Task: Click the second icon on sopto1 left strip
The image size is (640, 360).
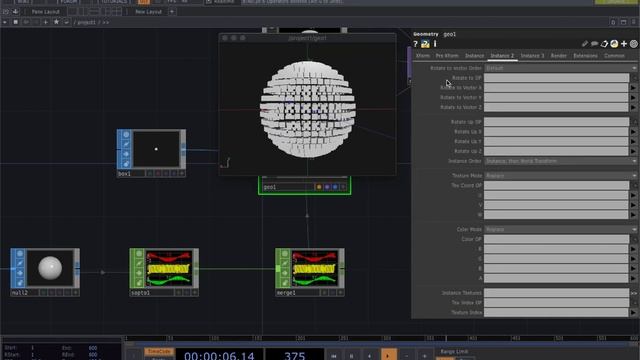Action: click(x=139, y=263)
